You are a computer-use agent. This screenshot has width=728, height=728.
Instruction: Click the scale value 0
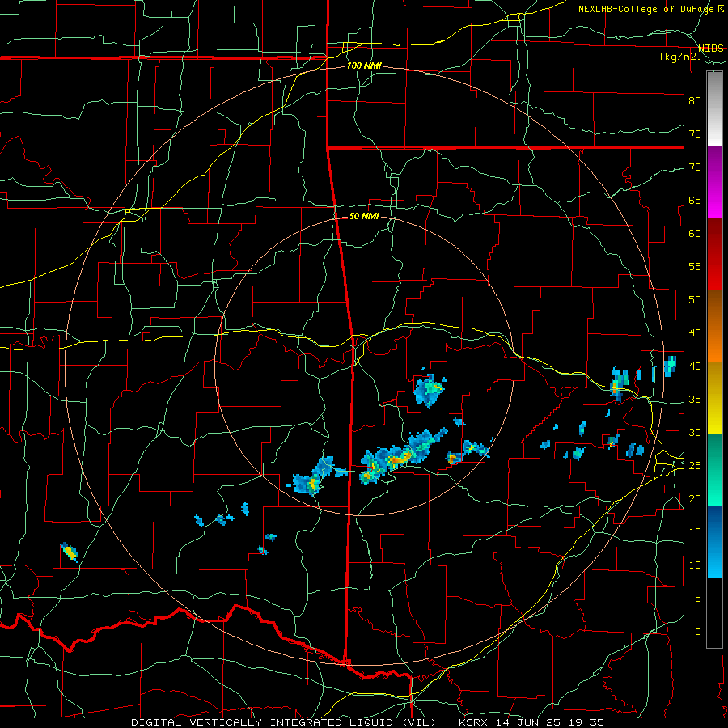[698, 632]
